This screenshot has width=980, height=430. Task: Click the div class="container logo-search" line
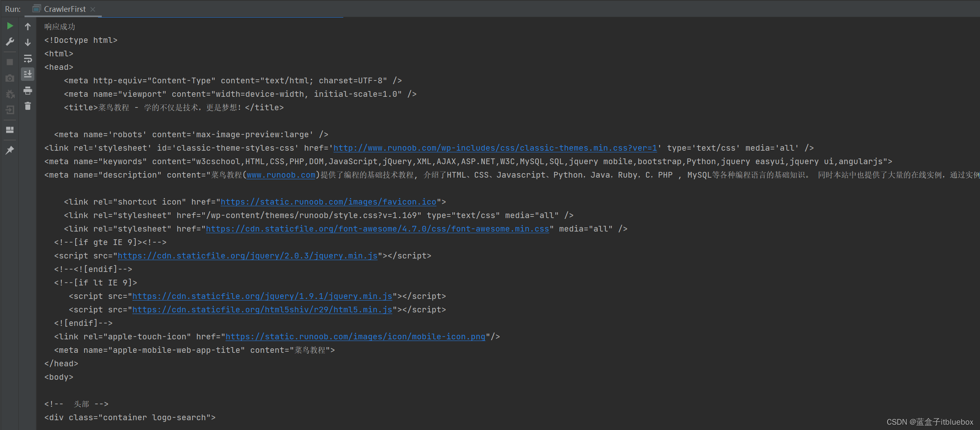(x=130, y=417)
